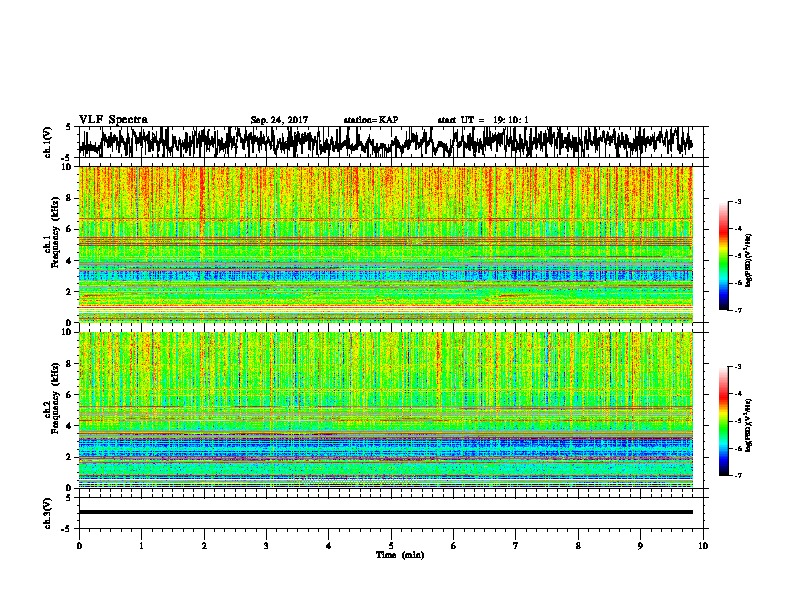Image resolution: width=792 pixels, height=612 pixels.
Task: Click the time axis tick label '1'
Action: tap(141, 546)
